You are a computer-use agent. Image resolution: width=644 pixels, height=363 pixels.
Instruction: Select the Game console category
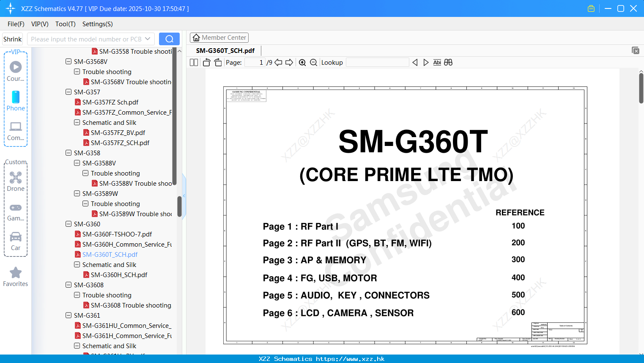click(x=16, y=212)
